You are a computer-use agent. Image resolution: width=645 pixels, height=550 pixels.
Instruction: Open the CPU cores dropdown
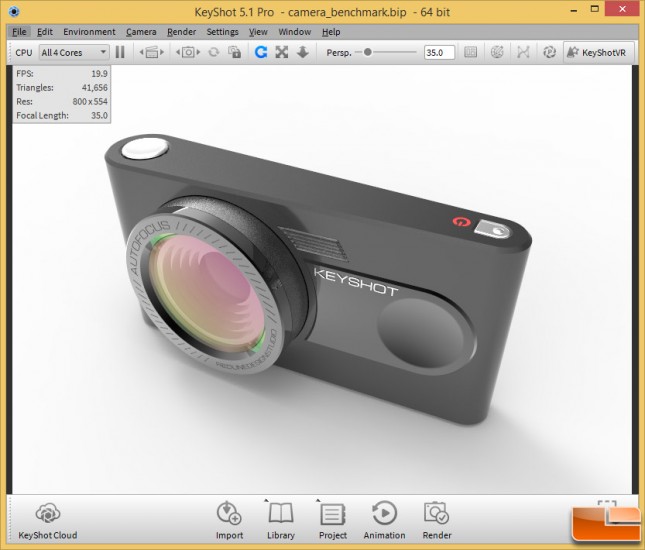pos(74,53)
